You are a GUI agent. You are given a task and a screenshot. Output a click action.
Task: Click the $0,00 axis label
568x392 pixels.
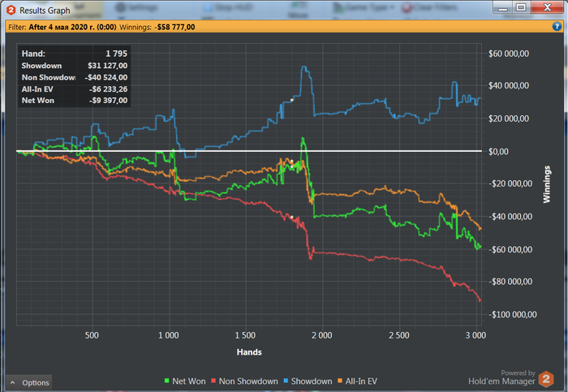pyautogui.click(x=498, y=152)
